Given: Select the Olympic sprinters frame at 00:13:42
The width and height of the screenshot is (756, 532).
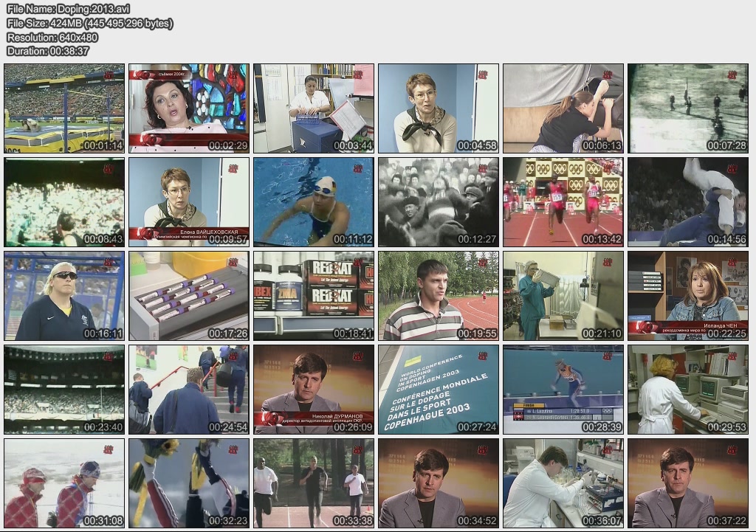Looking at the screenshot, I should point(563,201).
